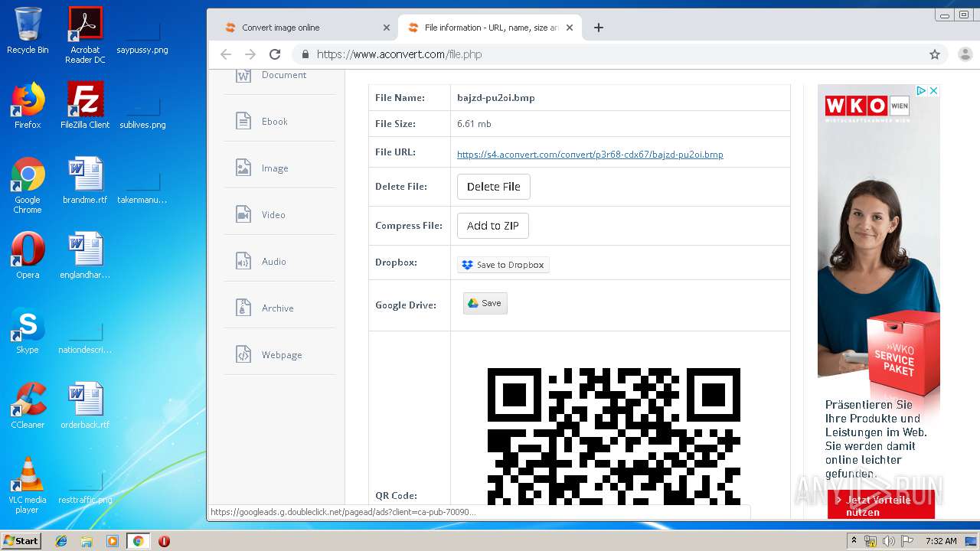Click the QR code image

pos(614,436)
